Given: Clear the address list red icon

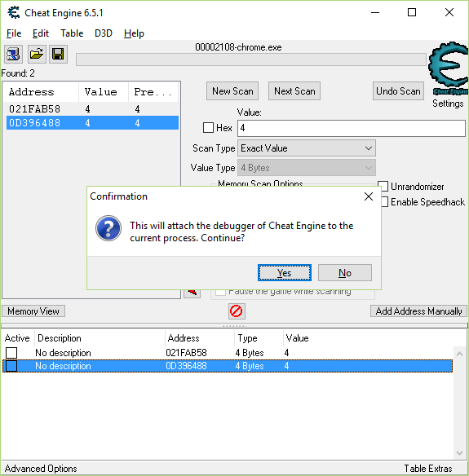Looking at the screenshot, I should (x=237, y=311).
